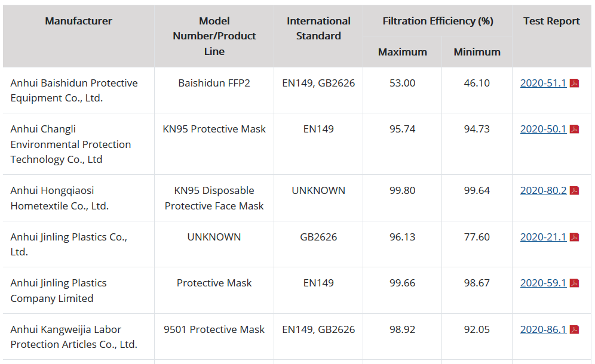595x364 pixels.
Task: Open PDF icon beside report 2020-51.1
Action: 574,83
